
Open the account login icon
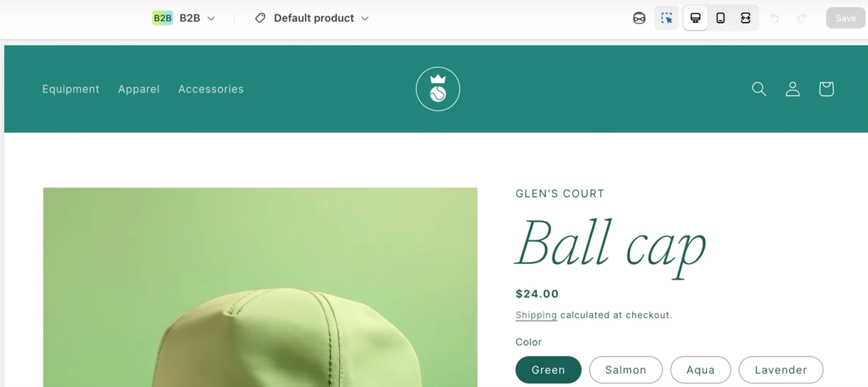[x=793, y=89]
